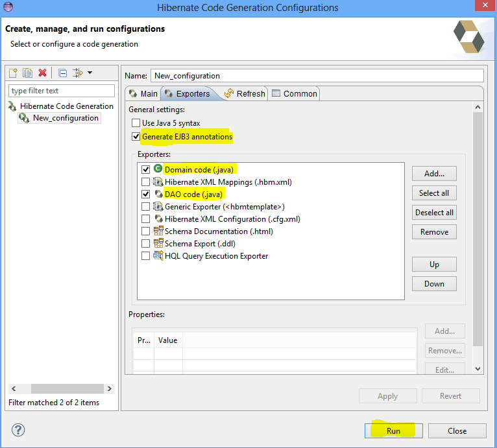
Task: Check Schema Documentation (.html) checkbox
Action: coord(145,231)
